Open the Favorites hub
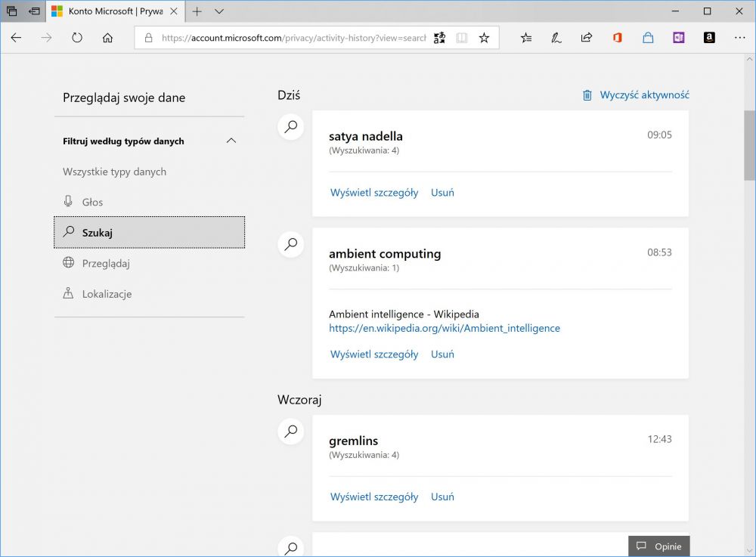The image size is (756, 557). [x=526, y=38]
